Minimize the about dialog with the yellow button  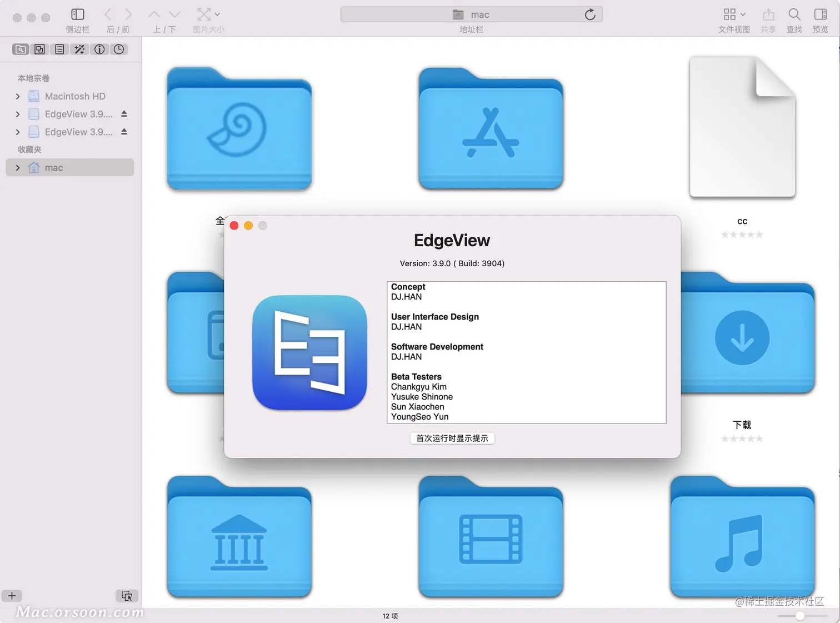coord(248,225)
